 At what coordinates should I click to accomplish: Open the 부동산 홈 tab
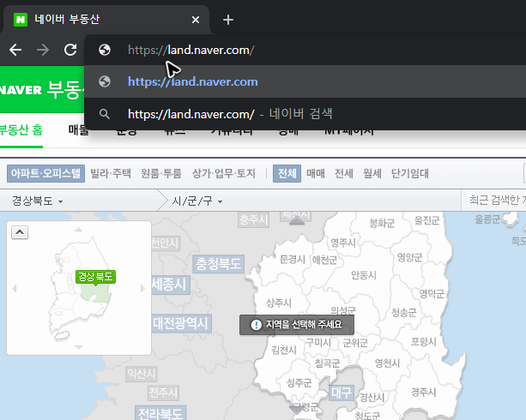click(x=21, y=130)
